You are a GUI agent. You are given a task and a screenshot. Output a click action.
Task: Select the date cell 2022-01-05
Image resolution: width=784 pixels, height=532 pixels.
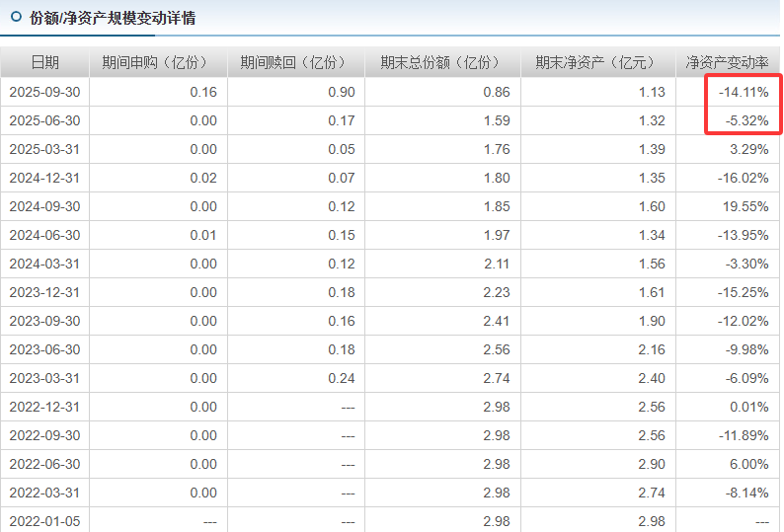(44, 521)
